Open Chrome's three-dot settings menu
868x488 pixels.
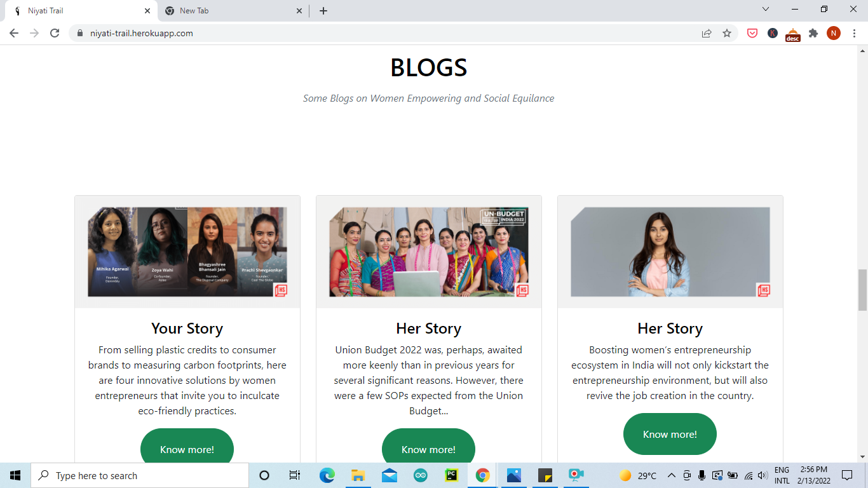[x=853, y=32]
